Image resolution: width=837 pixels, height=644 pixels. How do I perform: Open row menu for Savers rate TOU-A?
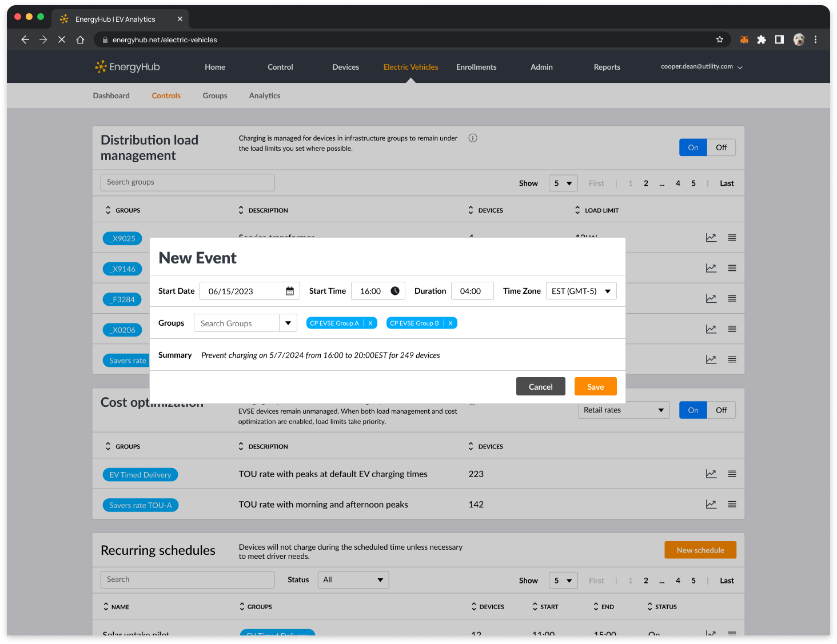click(732, 505)
